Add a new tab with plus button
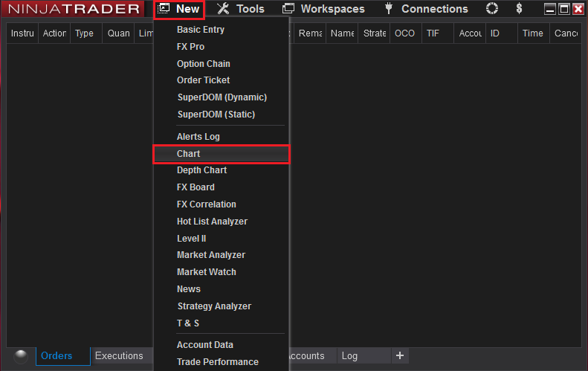 point(400,355)
